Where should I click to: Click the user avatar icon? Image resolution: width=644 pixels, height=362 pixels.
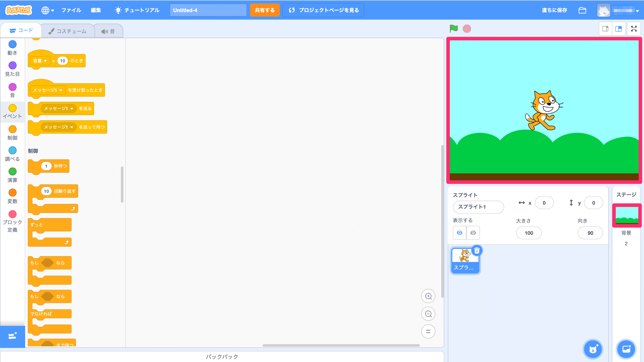(x=603, y=10)
